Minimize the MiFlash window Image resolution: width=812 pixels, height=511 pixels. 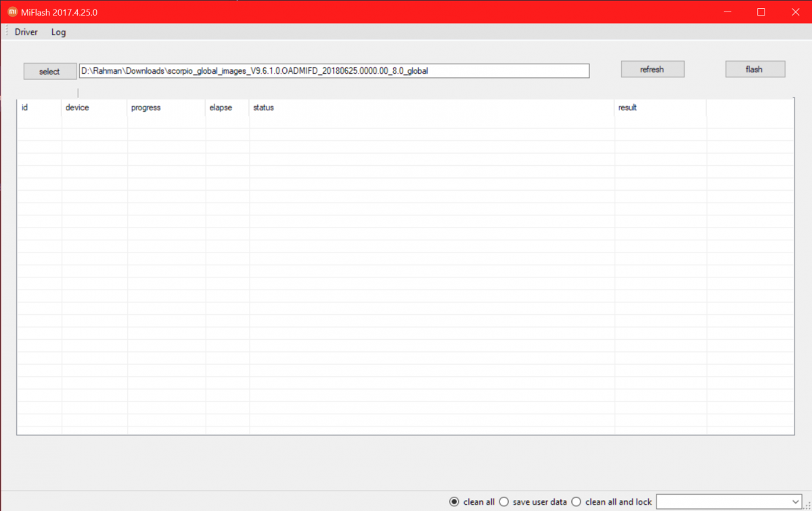tap(728, 12)
